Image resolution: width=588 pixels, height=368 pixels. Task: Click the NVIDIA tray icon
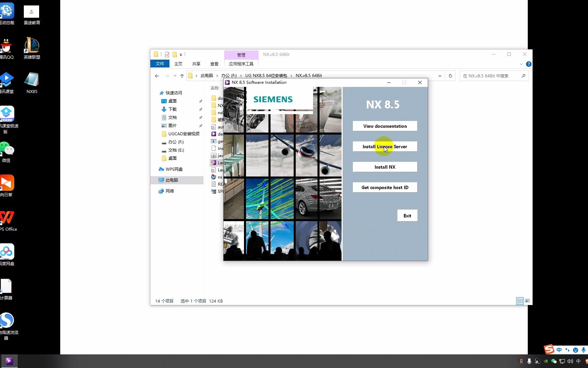pos(545,361)
